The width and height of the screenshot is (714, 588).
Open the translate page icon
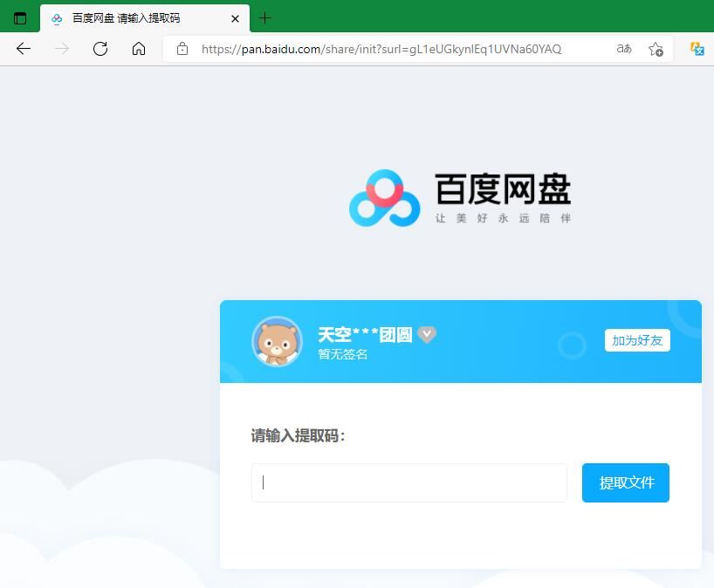(697, 49)
